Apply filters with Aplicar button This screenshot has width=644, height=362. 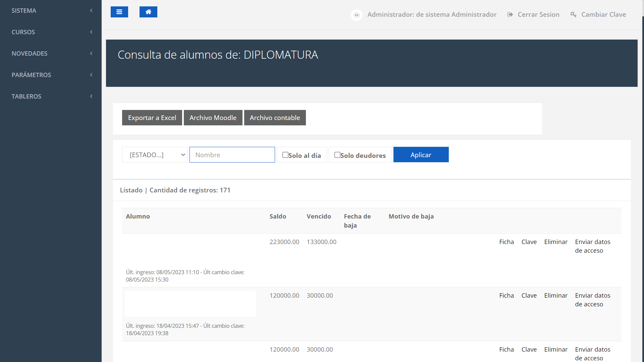pos(421,155)
